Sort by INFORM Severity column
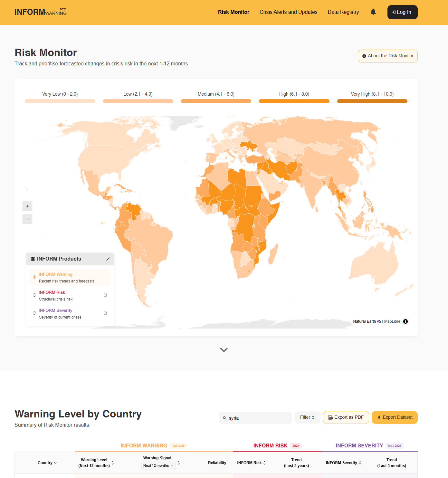 (x=344, y=463)
